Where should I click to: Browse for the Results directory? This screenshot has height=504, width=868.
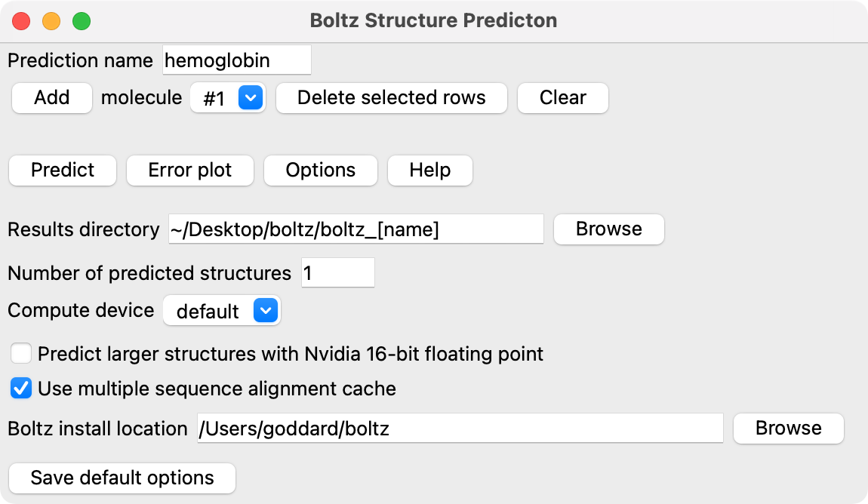point(608,229)
